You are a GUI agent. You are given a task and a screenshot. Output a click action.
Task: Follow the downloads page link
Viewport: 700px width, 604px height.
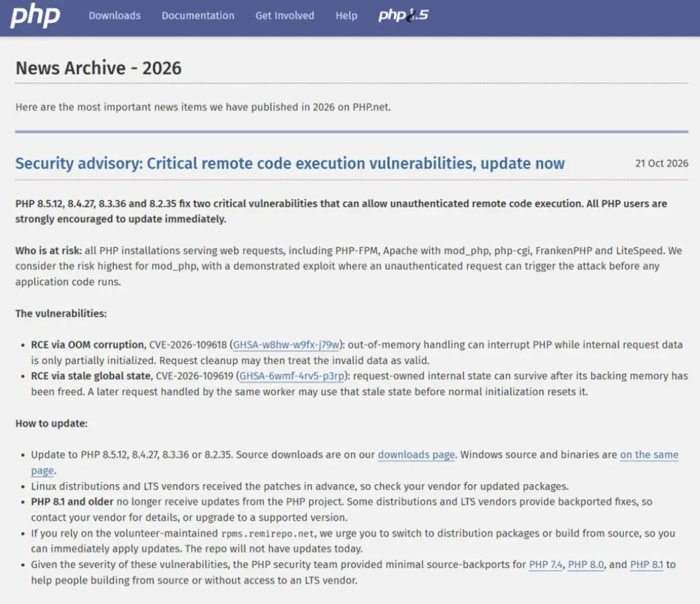click(416, 454)
